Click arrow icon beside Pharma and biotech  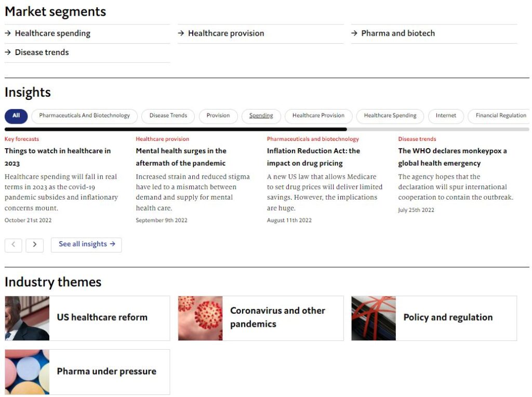point(355,33)
